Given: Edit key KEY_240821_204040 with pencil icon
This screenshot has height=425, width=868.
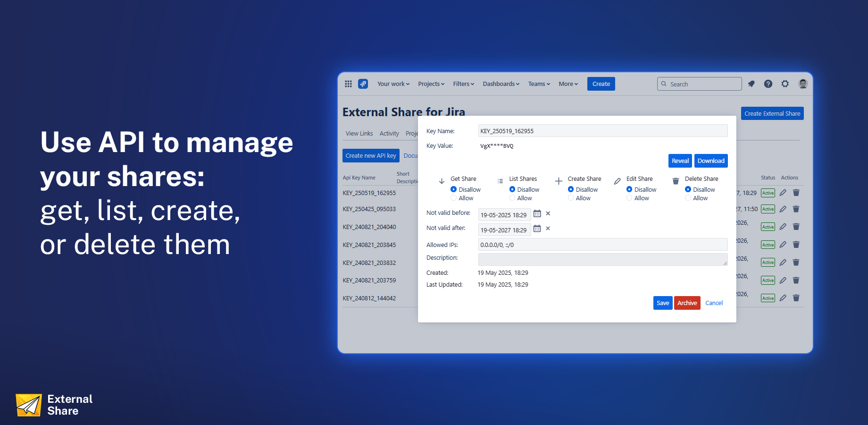Looking at the screenshot, I should 783,227.
